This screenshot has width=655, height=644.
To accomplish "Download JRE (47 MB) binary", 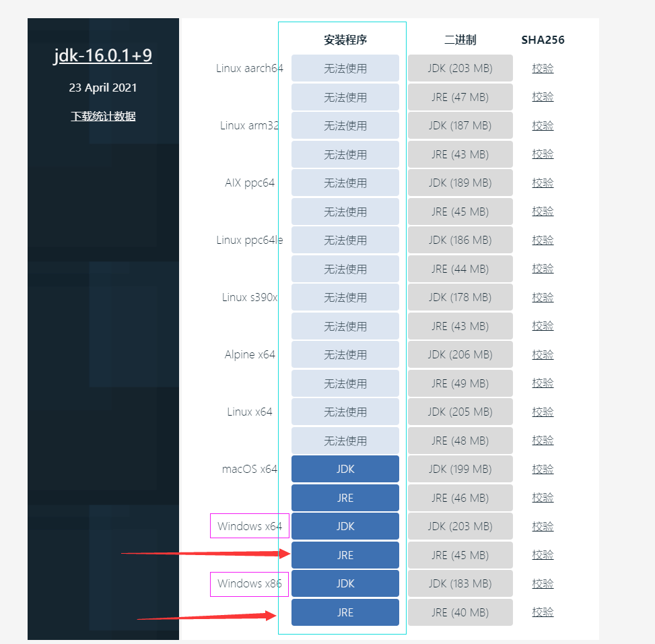I will point(460,97).
